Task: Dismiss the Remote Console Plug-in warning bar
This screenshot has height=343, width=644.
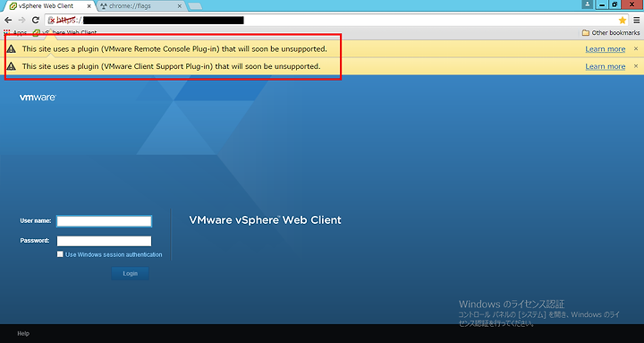Action: pyautogui.click(x=636, y=48)
